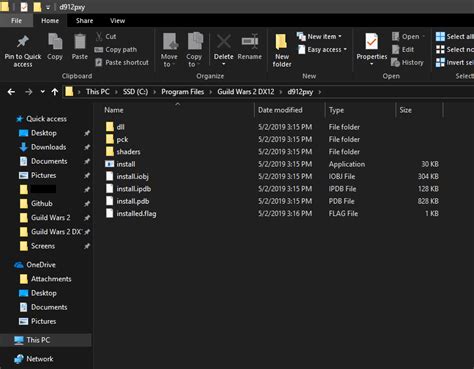This screenshot has height=369, width=474.
Task: Click the Paste ribbon icon
Action: (x=80, y=42)
